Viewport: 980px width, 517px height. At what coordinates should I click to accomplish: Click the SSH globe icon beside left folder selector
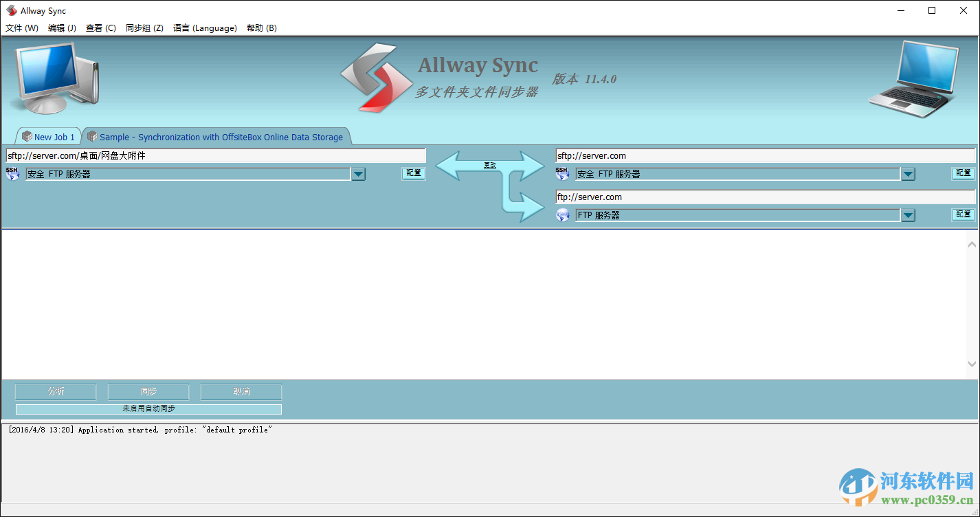click(12, 173)
